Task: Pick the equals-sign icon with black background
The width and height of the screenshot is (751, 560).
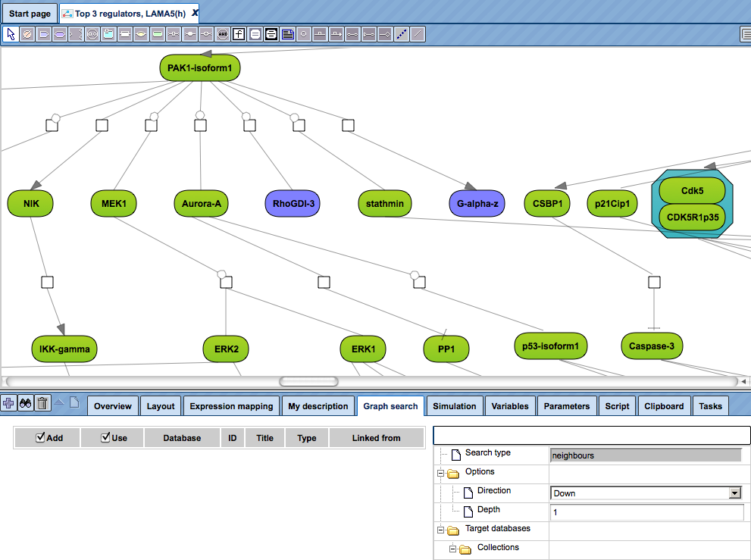Action: (x=271, y=35)
